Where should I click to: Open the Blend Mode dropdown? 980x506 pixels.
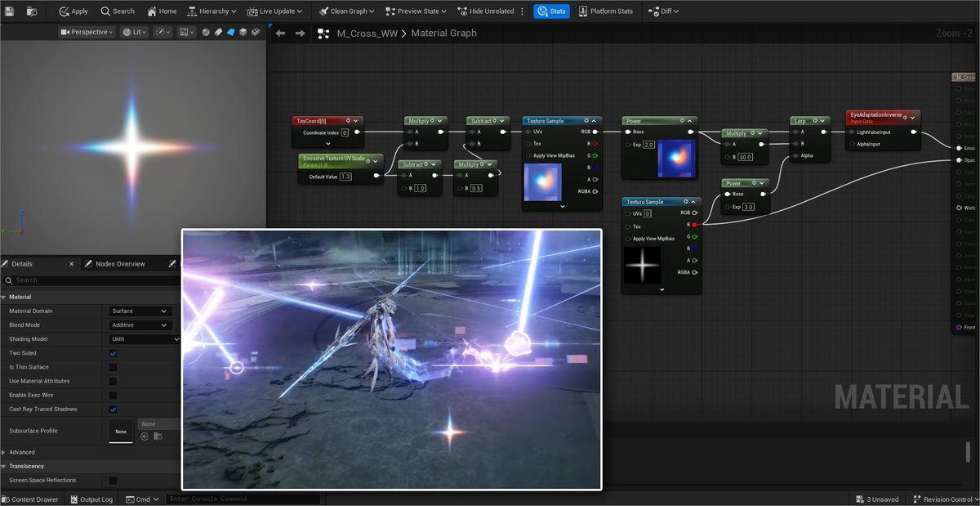point(140,325)
